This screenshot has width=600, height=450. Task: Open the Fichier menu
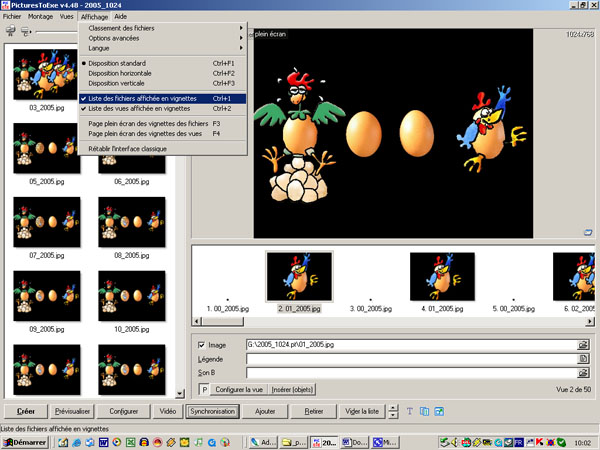[12, 16]
